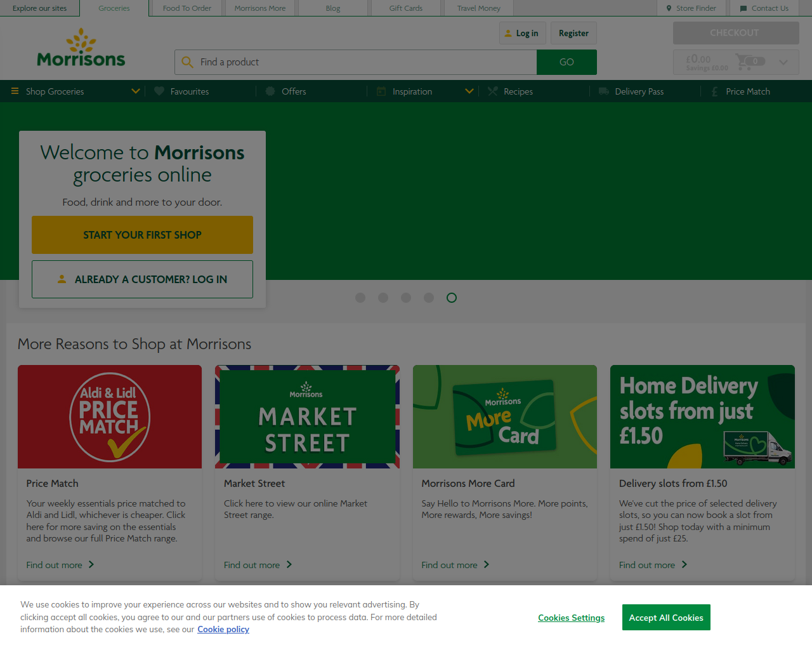This screenshot has height=650, width=812.
Task: Open the Favourites menu item
Action: pos(189,91)
